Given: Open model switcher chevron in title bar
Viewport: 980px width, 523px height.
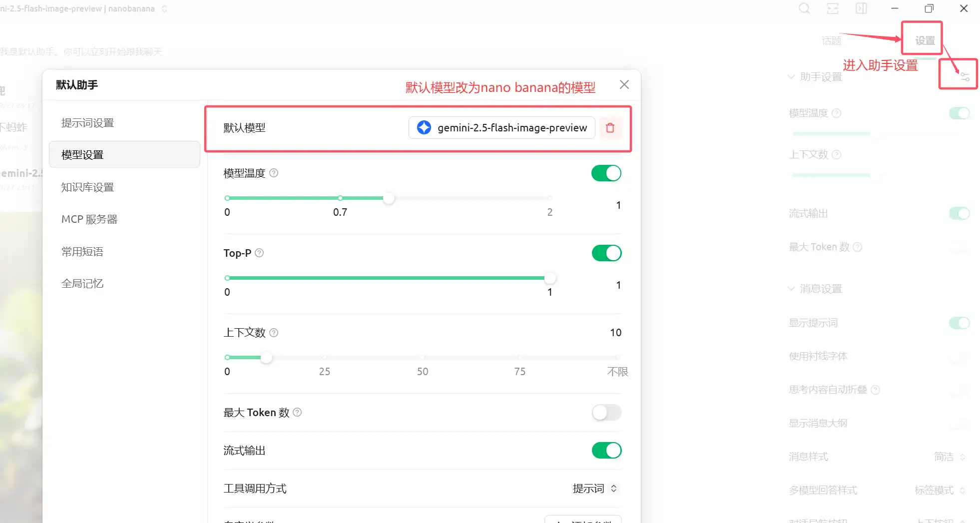Looking at the screenshot, I should click(x=164, y=9).
